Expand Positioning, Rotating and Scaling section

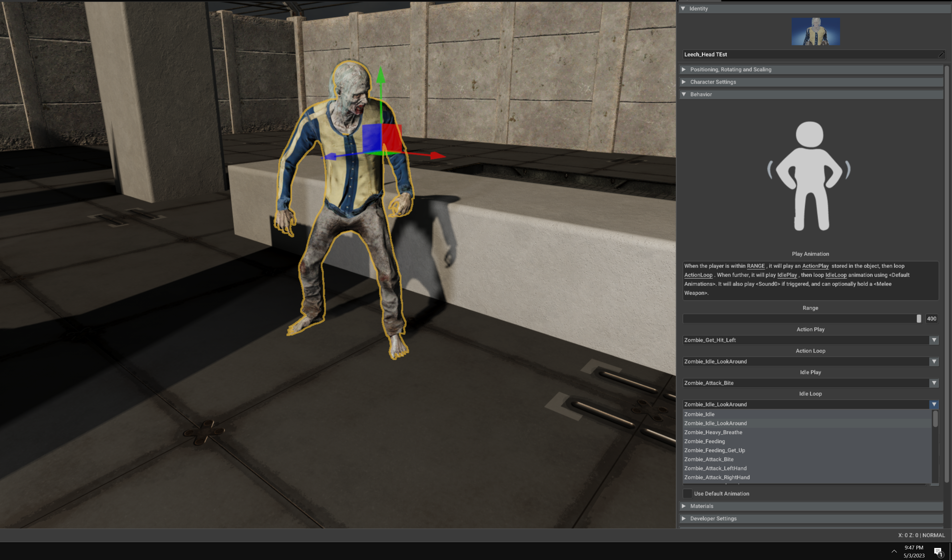[684, 69]
